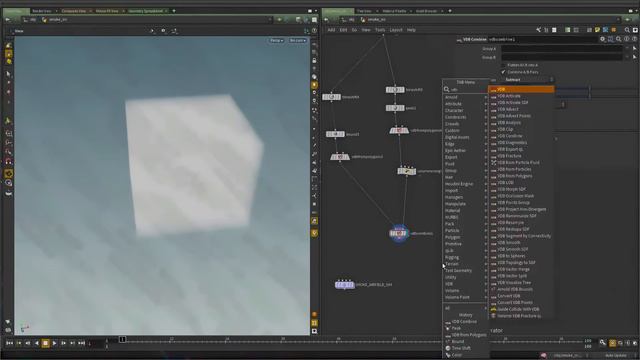Jump to first frame on playbar
Image resolution: width=640 pixels, height=360 pixels.
coord(9,343)
